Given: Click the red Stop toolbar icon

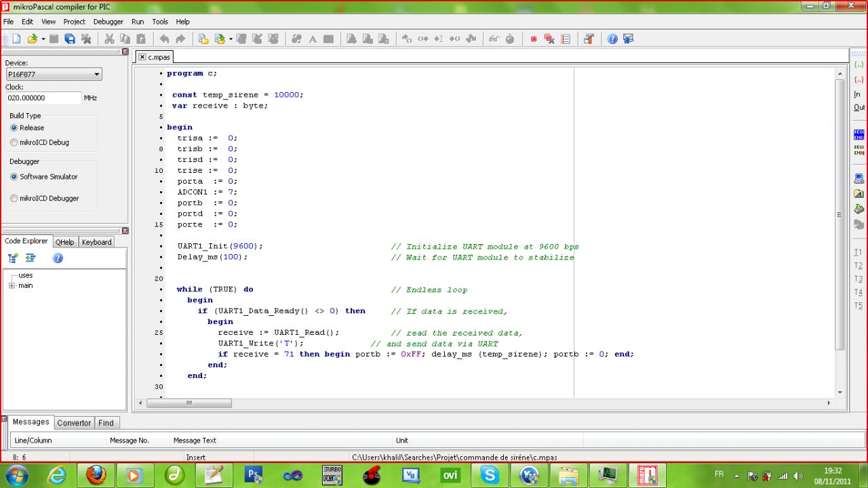Looking at the screenshot, I should click(534, 39).
